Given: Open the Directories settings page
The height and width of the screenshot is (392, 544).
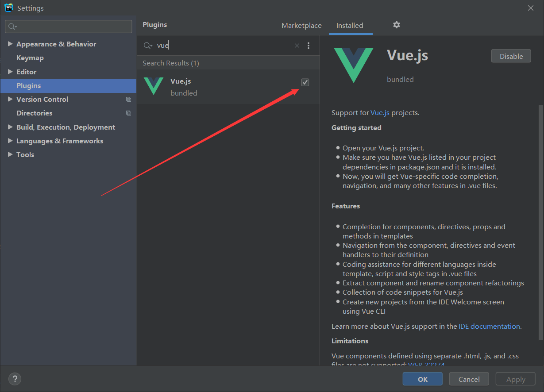Looking at the screenshot, I should point(34,113).
